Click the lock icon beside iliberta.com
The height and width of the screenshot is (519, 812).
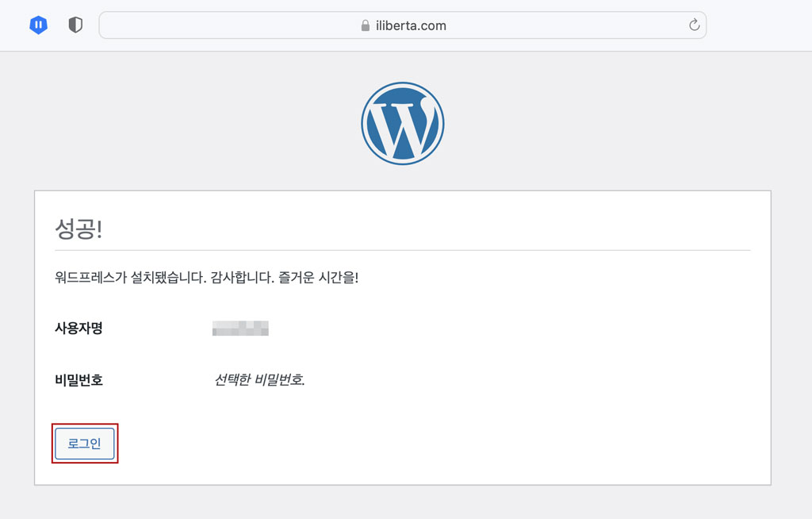click(x=365, y=25)
